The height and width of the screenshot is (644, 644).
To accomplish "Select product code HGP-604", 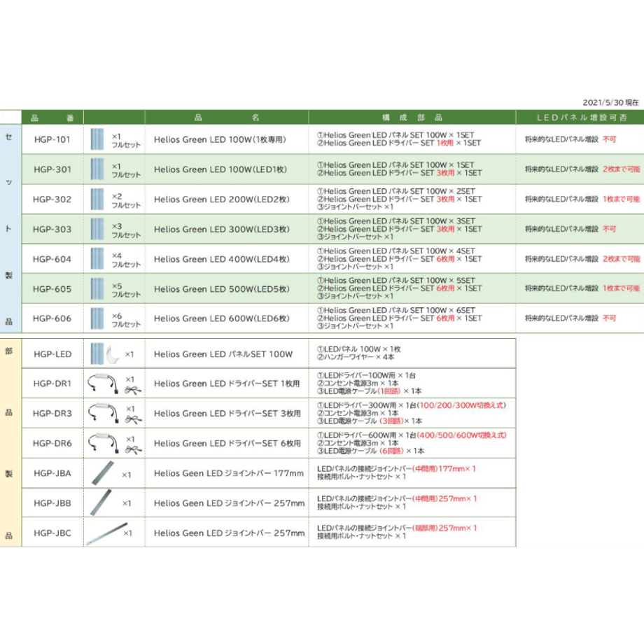I will click(52, 259).
